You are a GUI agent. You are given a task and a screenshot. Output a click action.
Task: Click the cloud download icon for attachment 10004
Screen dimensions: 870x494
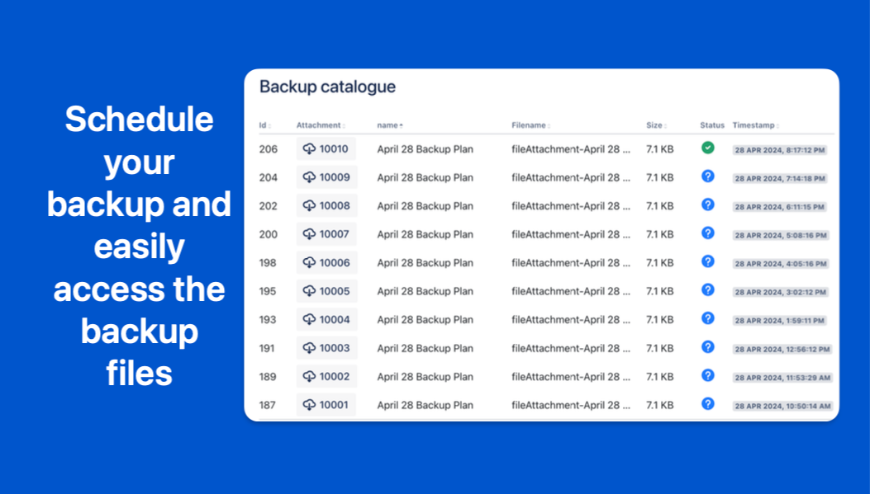[309, 320]
